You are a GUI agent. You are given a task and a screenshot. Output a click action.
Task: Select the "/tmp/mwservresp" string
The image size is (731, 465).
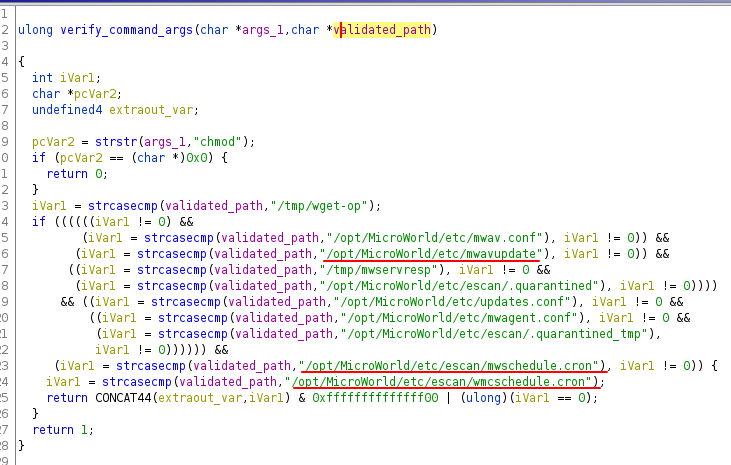[x=379, y=270]
